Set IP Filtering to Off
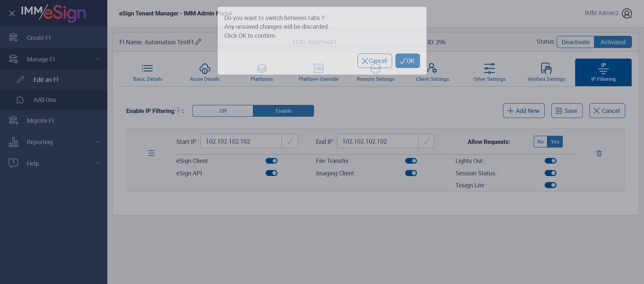Image resolution: width=644 pixels, height=284 pixels. (x=223, y=111)
